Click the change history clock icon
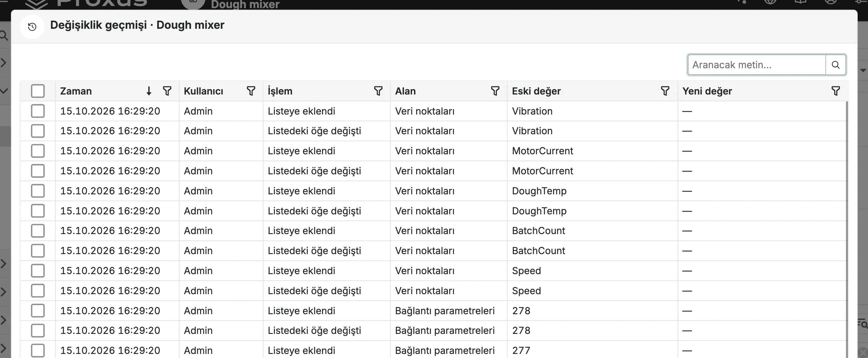This screenshot has height=358, width=868. pos(32,27)
